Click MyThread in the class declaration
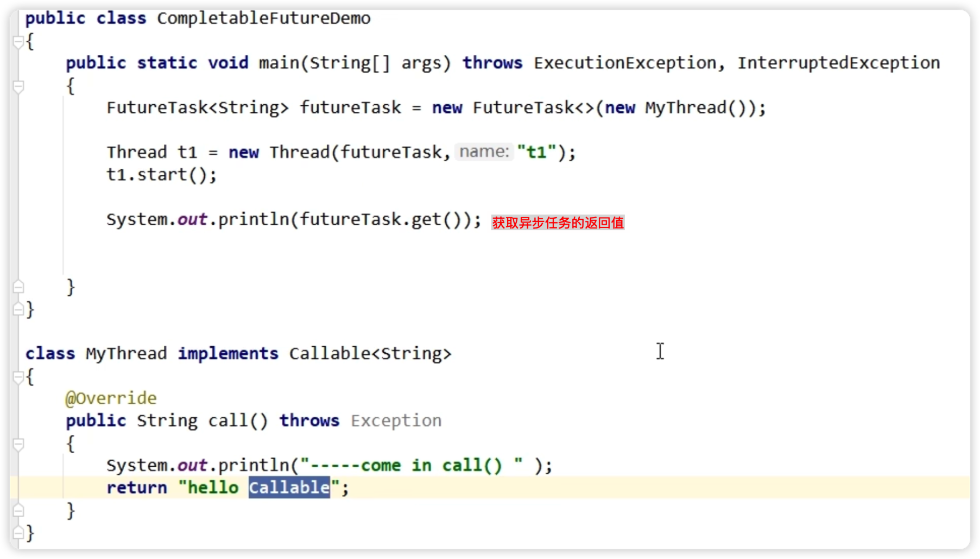980x559 pixels. click(126, 353)
